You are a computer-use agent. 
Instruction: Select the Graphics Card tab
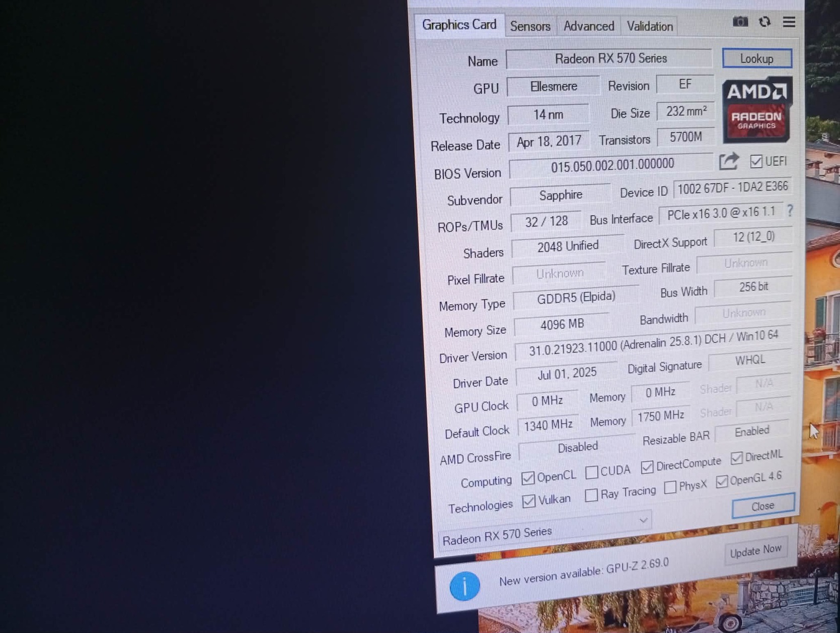(459, 25)
